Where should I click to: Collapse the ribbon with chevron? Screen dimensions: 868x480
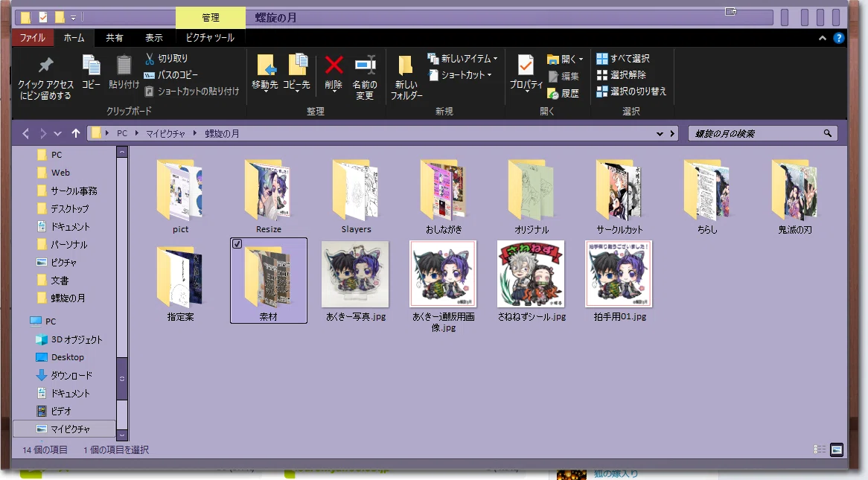pos(823,38)
